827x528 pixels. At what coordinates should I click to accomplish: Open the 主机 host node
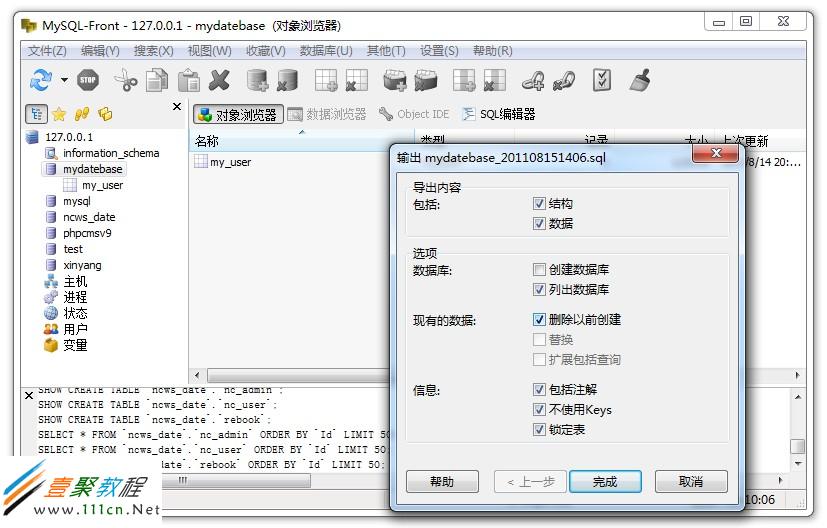pyautogui.click(x=75, y=282)
